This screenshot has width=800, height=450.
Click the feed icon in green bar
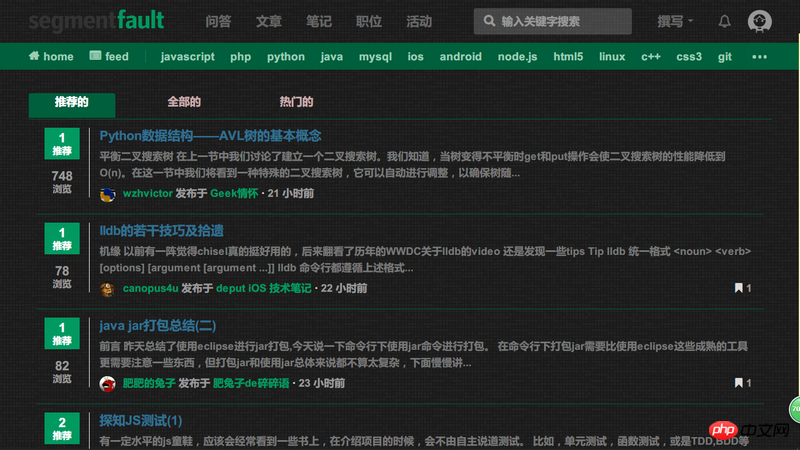pos(95,56)
